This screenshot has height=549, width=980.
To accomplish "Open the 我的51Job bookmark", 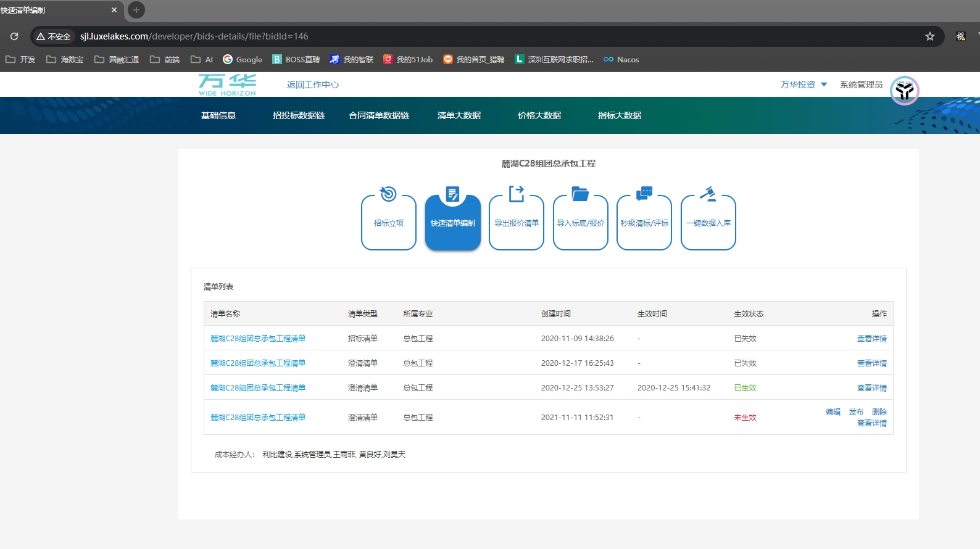I will pyautogui.click(x=408, y=59).
